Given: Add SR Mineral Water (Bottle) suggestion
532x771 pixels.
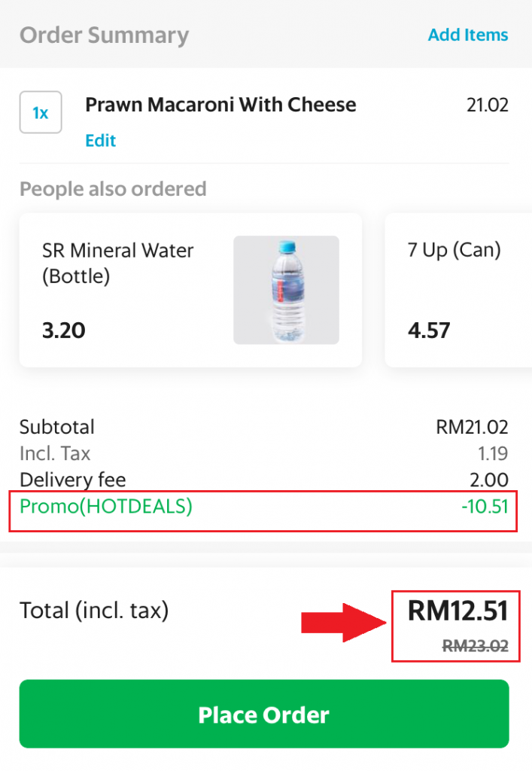Looking at the screenshot, I should [x=118, y=263].
